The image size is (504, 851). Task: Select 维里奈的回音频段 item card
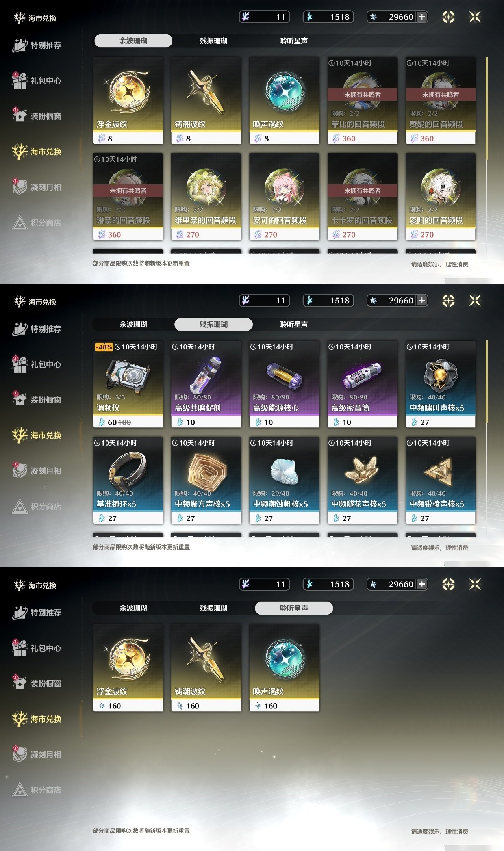206,197
